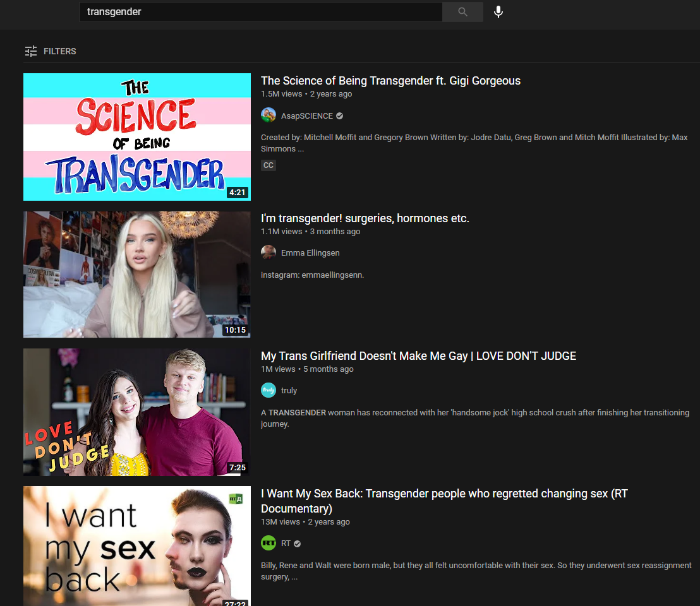Click AsapSCIENCE verified checkmark badge
Image resolution: width=700 pixels, height=606 pixels.
click(340, 116)
